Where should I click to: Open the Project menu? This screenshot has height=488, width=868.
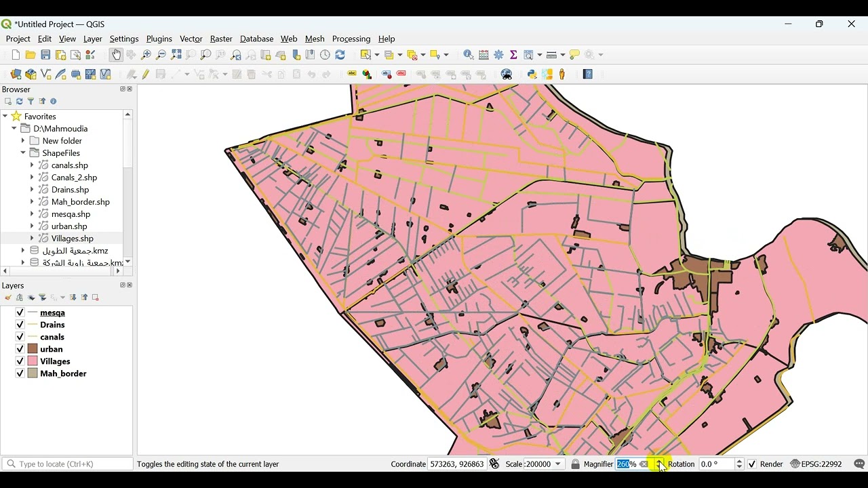point(18,39)
